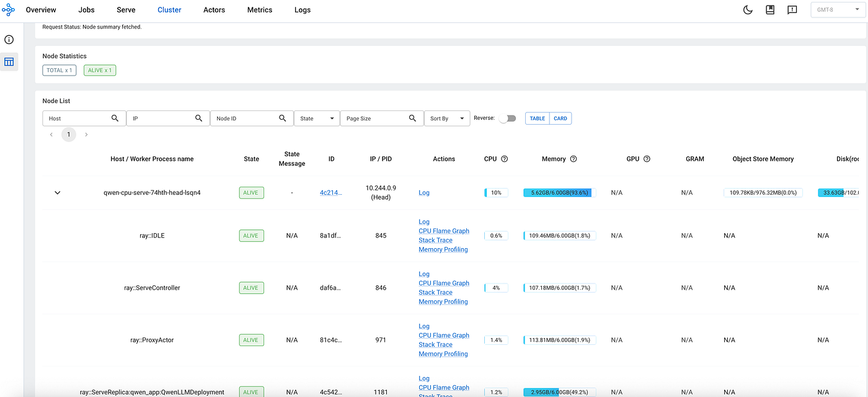Open the Cluster tab
The image size is (868, 397).
pos(169,10)
